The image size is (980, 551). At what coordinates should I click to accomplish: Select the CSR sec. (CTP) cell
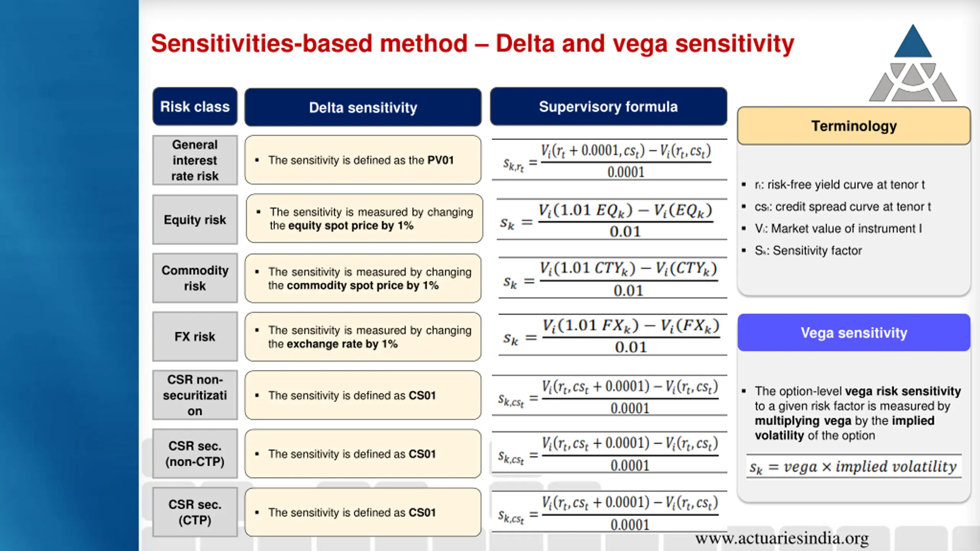click(x=195, y=512)
